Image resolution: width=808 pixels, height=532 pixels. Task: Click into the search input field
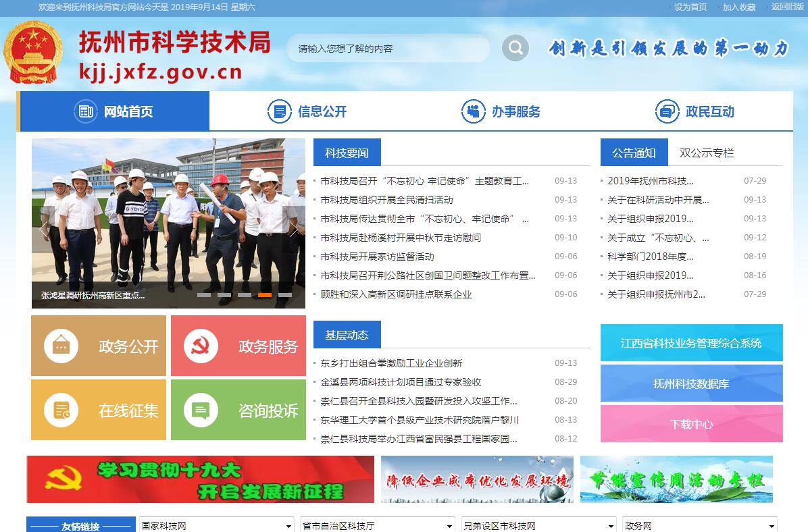point(387,49)
